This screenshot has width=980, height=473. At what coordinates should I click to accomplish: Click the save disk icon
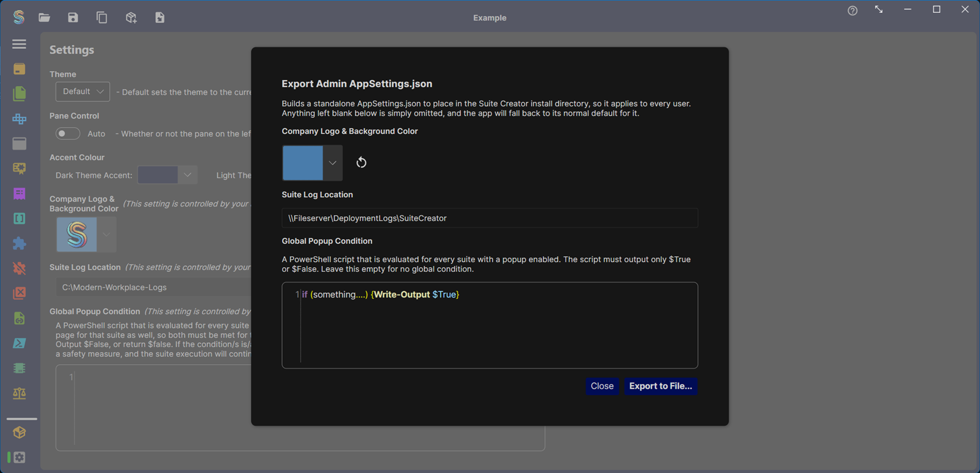[x=73, y=17]
